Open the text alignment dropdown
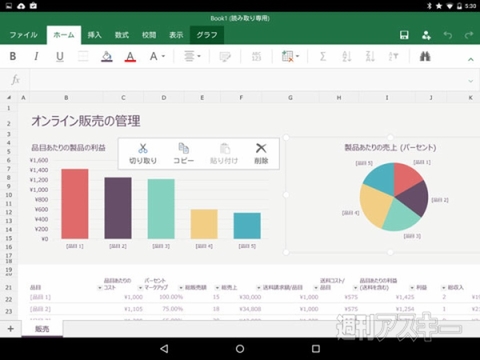 [x=192, y=56]
